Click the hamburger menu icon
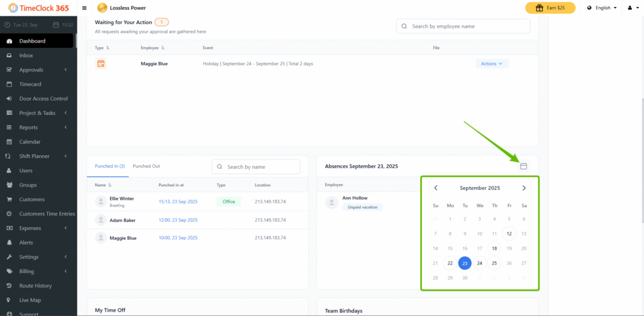Screen dimensions: 644x316 pos(85,8)
